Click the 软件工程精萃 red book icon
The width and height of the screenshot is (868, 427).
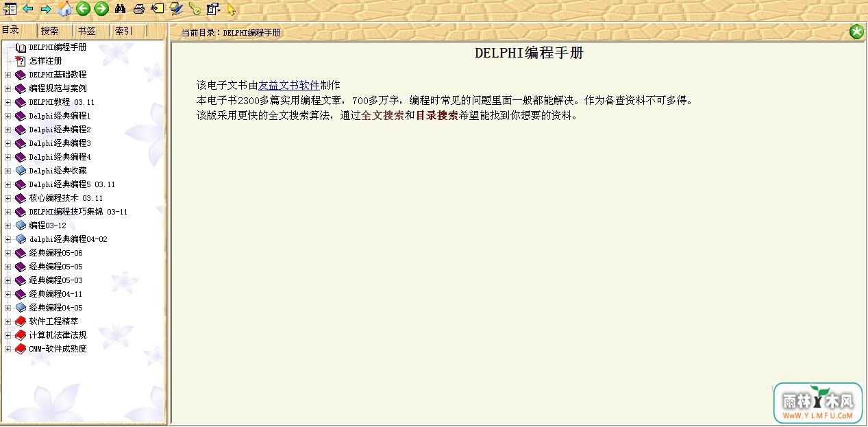click(21, 321)
